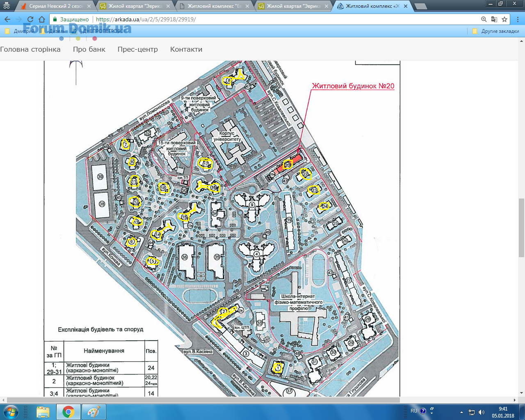
Task: Click the Прес-центр navigation link
Action: 137,49
